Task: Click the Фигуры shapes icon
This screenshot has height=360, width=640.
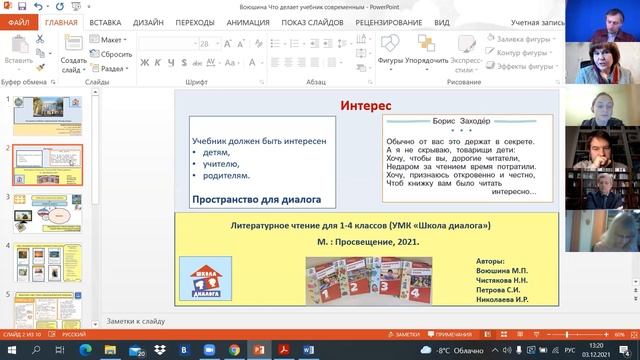Action: [390, 44]
